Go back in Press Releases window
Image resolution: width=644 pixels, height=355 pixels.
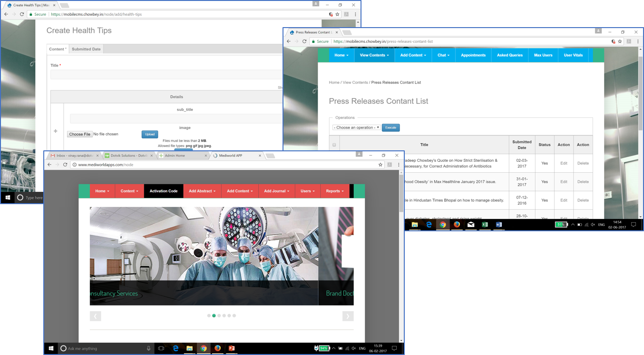pyautogui.click(x=288, y=41)
